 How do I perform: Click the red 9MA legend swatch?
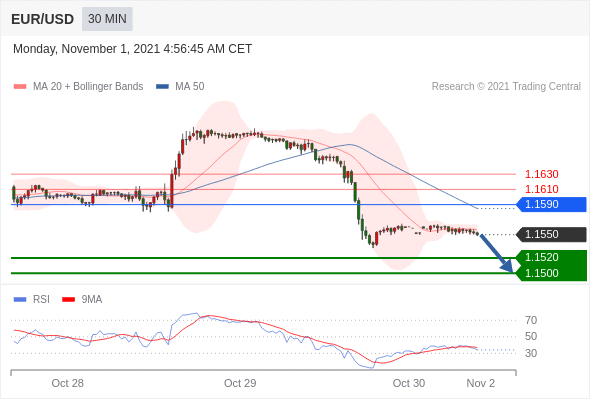pos(68,300)
